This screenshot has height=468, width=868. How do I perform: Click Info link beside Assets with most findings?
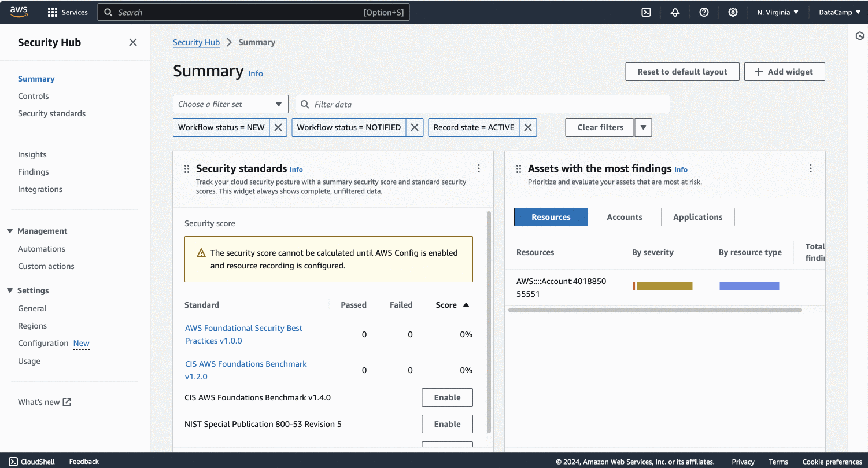point(681,169)
